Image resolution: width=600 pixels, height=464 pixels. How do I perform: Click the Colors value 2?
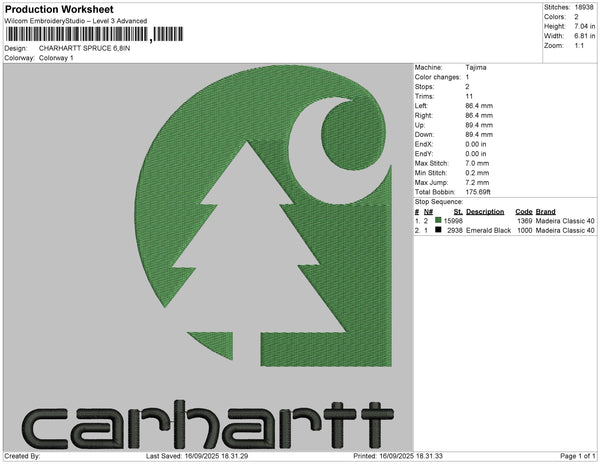tap(576, 17)
